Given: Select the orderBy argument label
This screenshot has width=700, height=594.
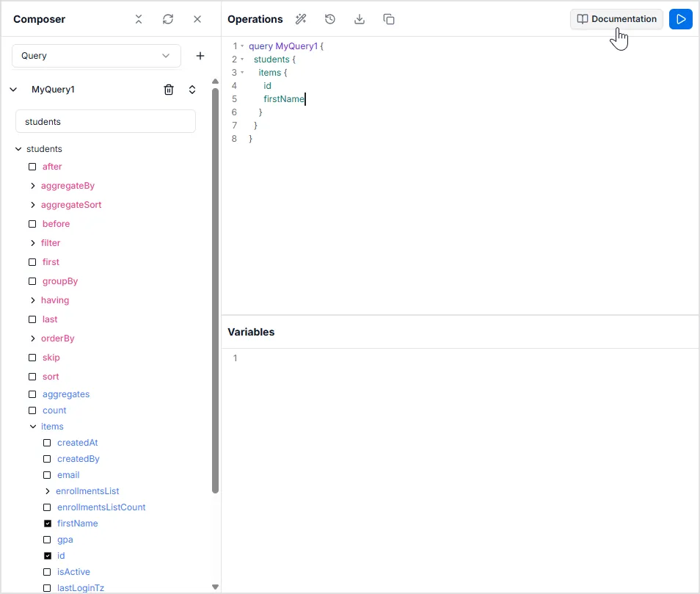Looking at the screenshot, I should (x=58, y=338).
